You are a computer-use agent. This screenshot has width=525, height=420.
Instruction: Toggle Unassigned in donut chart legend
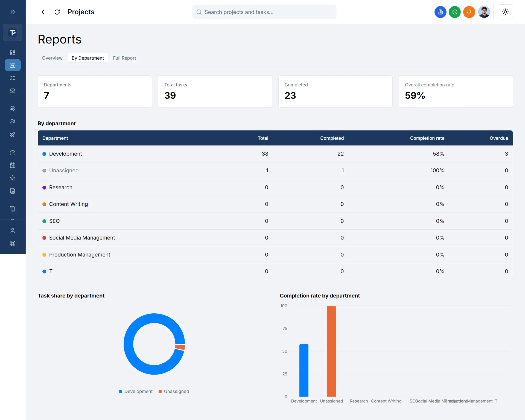(x=174, y=391)
